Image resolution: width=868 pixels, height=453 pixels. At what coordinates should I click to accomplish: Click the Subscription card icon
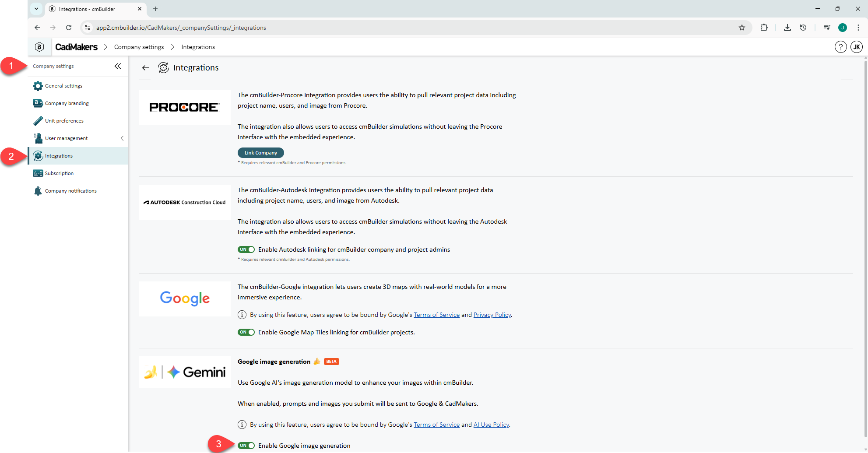tap(38, 173)
